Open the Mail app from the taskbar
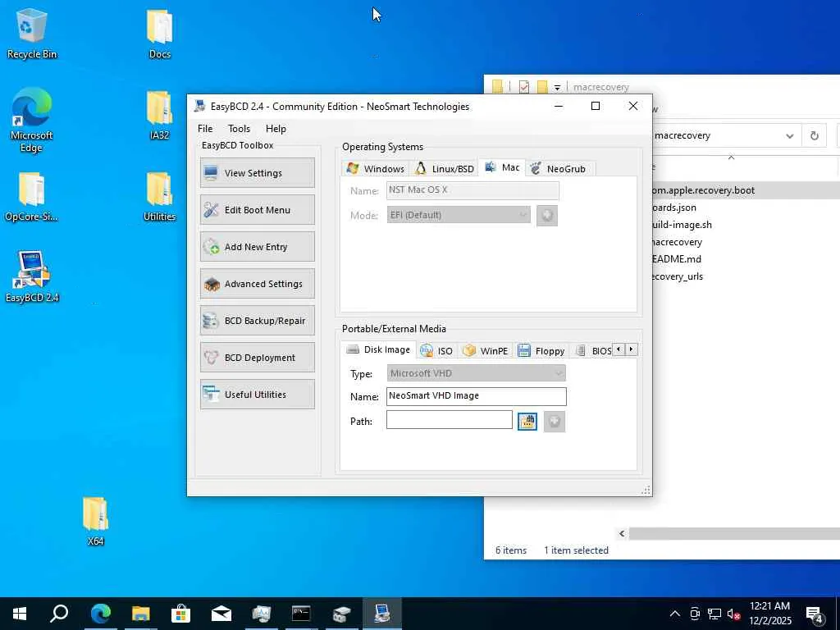Viewport: 840px width, 630px height. 221,614
